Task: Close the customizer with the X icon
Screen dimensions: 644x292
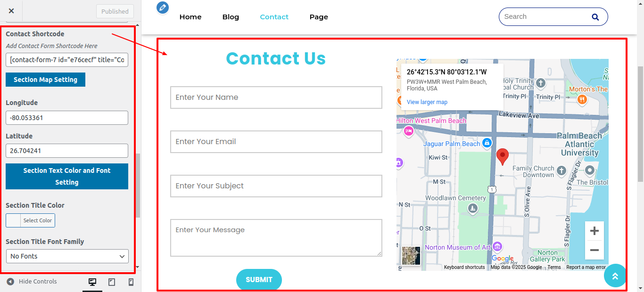Action: click(x=11, y=11)
